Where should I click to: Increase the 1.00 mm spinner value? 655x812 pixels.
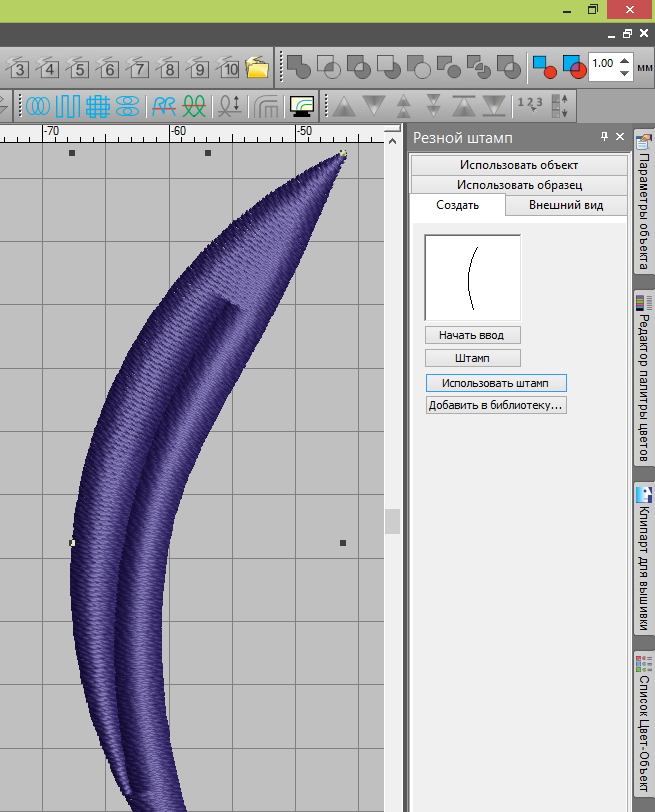click(625, 60)
